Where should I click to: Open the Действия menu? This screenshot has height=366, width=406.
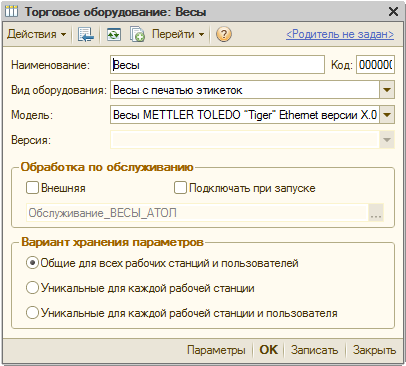click(37, 34)
